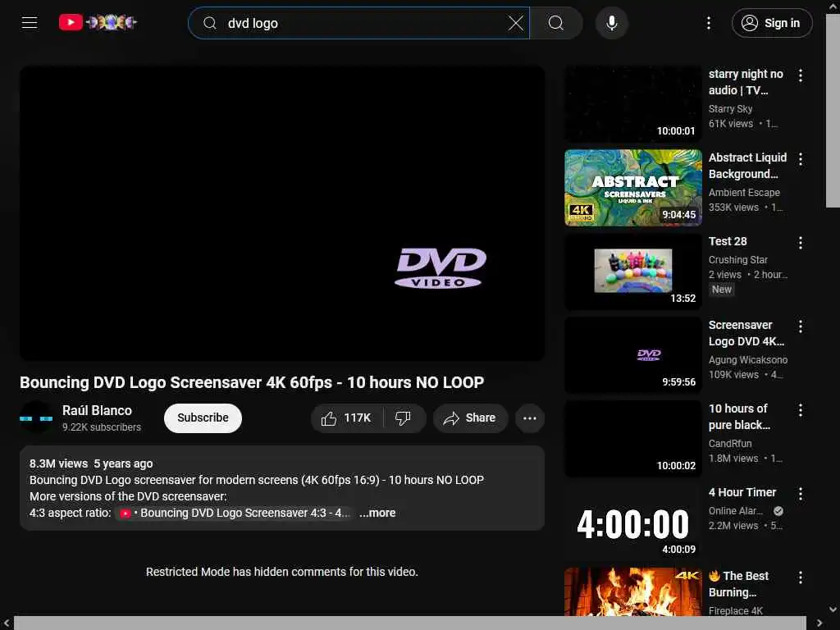Open the Test 28 video title
The width and height of the screenshot is (840, 630).
click(728, 241)
